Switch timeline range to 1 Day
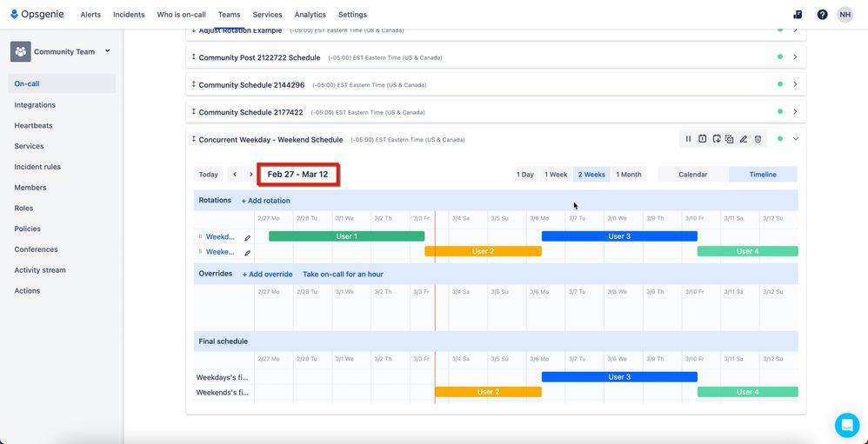 (x=524, y=174)
